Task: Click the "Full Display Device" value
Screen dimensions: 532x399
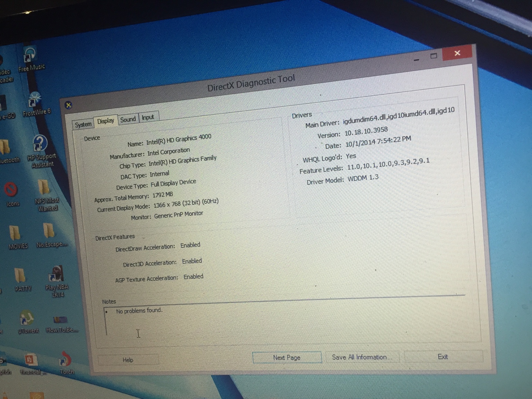Action: [173, 183]
